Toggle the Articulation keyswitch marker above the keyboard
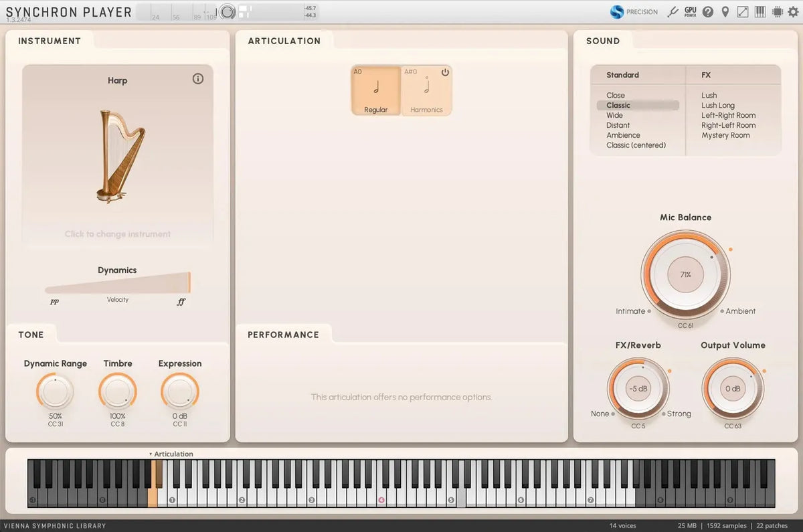The image size is (803, 532). (171, 454)
